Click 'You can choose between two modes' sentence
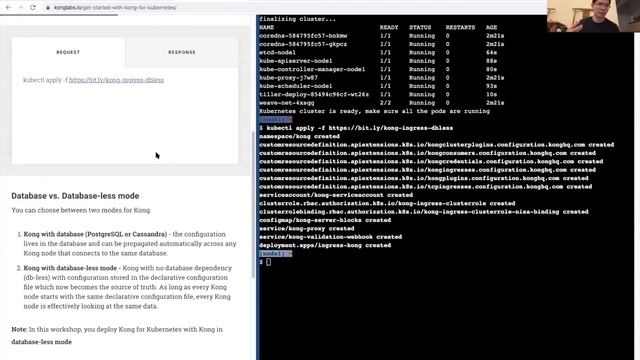 click(81, 210)
